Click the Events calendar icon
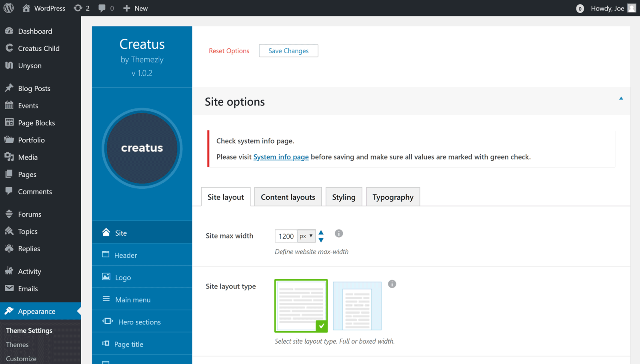The image size is (640, 364). coord(9,105)
